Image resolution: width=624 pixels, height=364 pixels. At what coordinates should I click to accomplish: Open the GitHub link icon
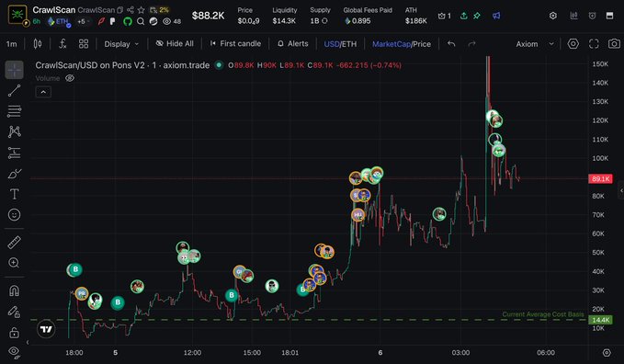[x=128, y=21]
